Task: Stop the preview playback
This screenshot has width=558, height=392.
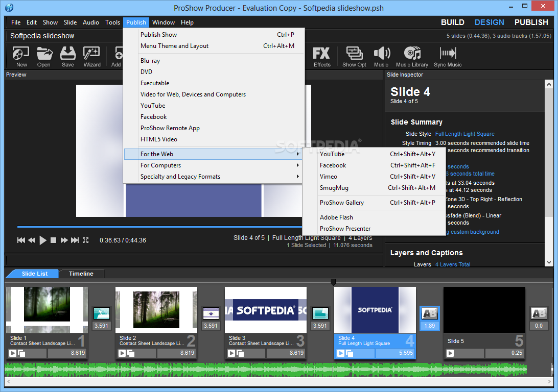Action: [x=53, y=240]
